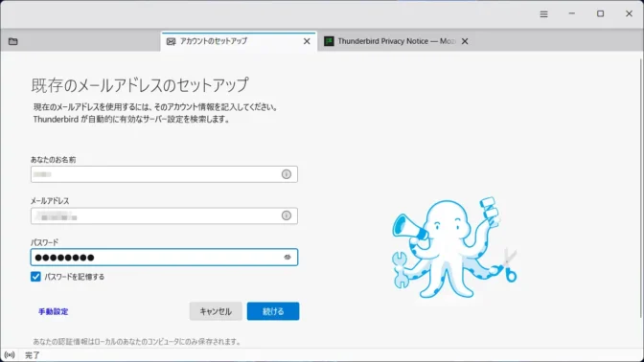Switch to the アカウントのセットアップ tab

click(x=239, y=41)
